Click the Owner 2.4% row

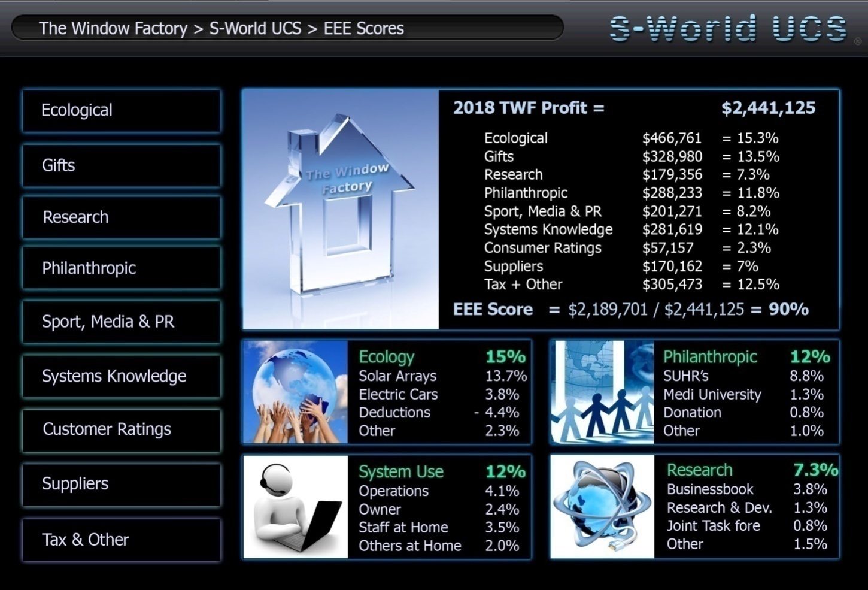(x=439, y=510)
